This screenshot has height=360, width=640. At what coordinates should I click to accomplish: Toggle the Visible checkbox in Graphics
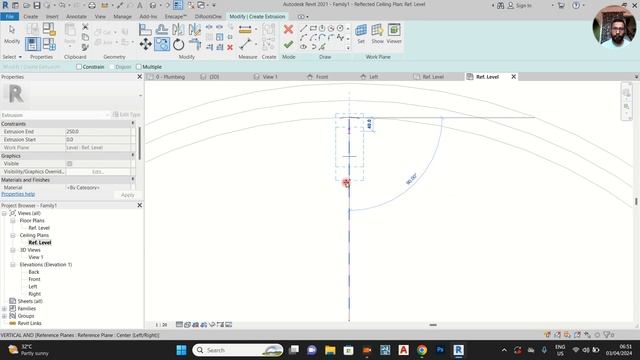pyautogui.click(x=69, y=163)
